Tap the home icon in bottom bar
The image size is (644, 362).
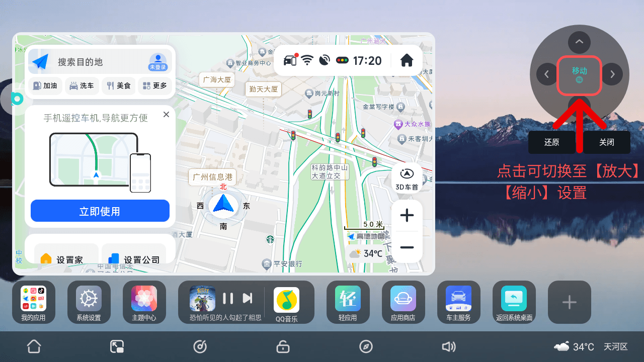tap(34, 346)
